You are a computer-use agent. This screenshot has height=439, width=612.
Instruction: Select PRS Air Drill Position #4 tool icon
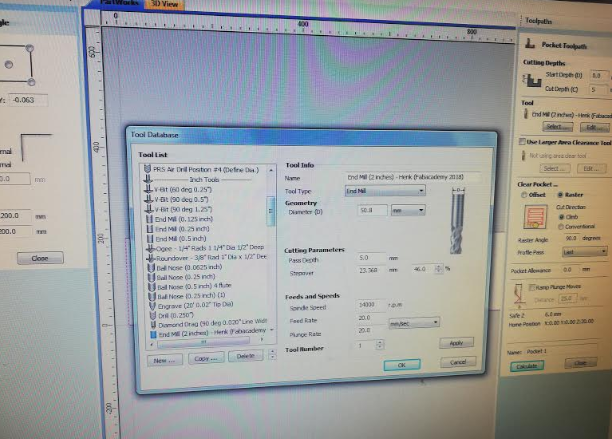[x=147, y=169]
